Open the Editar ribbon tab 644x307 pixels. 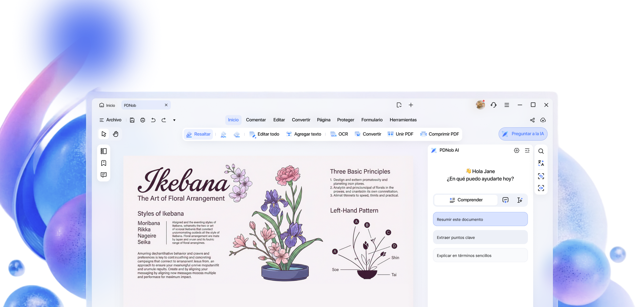coord(279,120)
